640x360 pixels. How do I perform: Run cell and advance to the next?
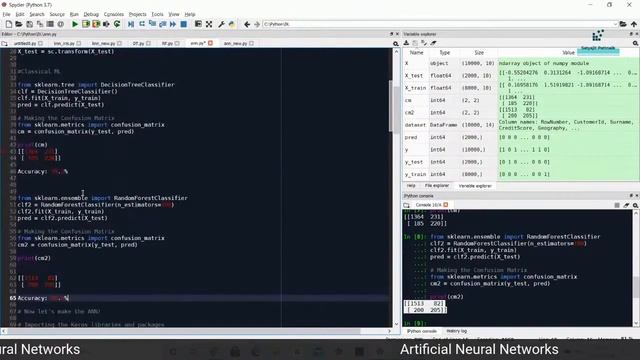click(x=96, y=24)
